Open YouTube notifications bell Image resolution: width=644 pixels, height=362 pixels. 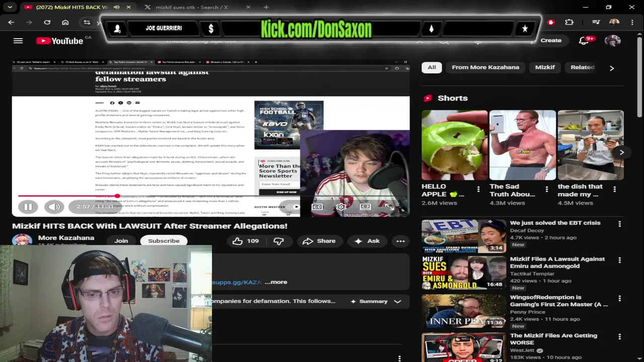click(584, 41)
